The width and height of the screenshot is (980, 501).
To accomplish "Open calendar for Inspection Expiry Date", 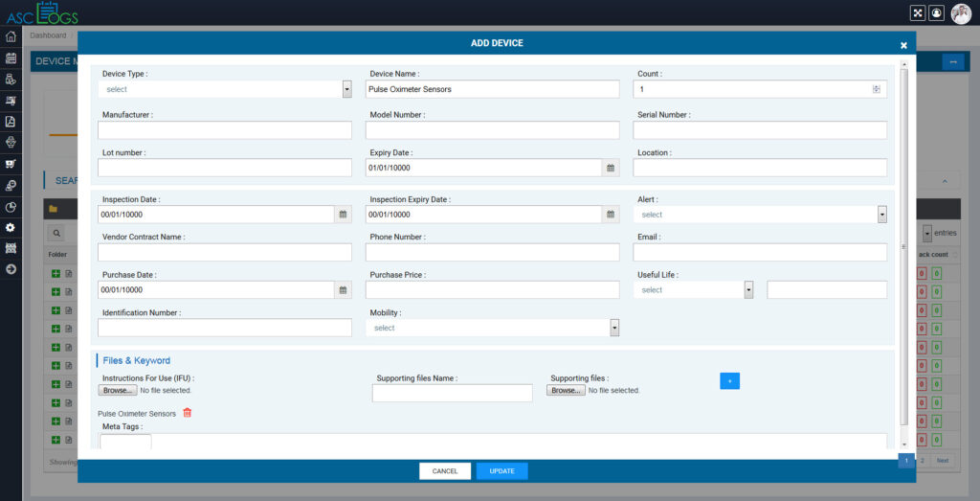I will pos(610,215).
